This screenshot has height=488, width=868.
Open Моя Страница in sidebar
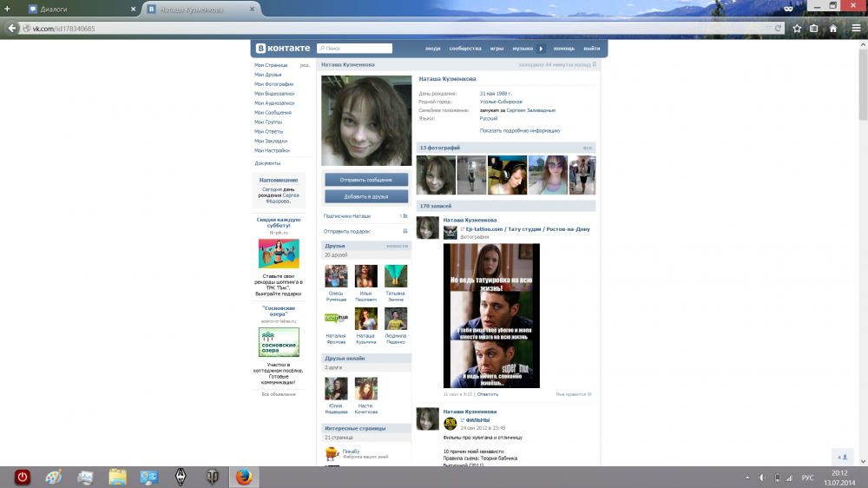[x=271, y=65]
